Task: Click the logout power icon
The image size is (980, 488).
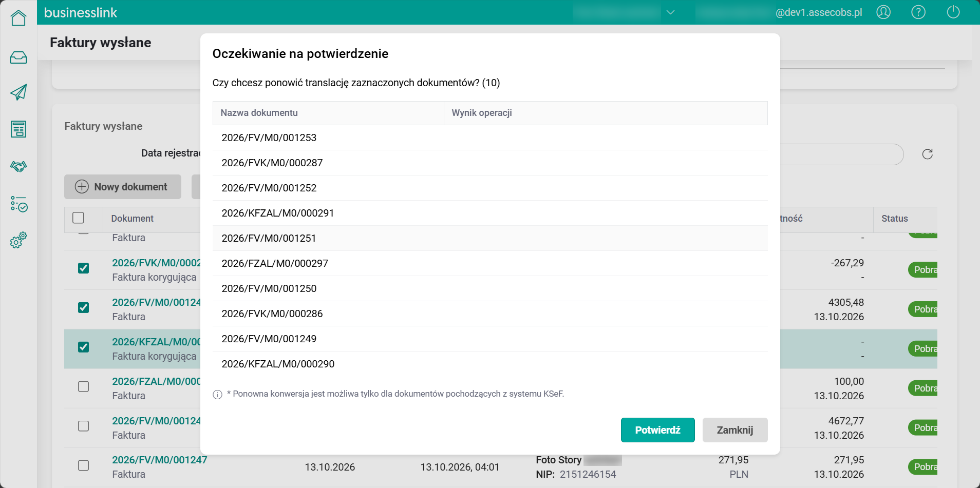Action: click(x=953, y=12)
